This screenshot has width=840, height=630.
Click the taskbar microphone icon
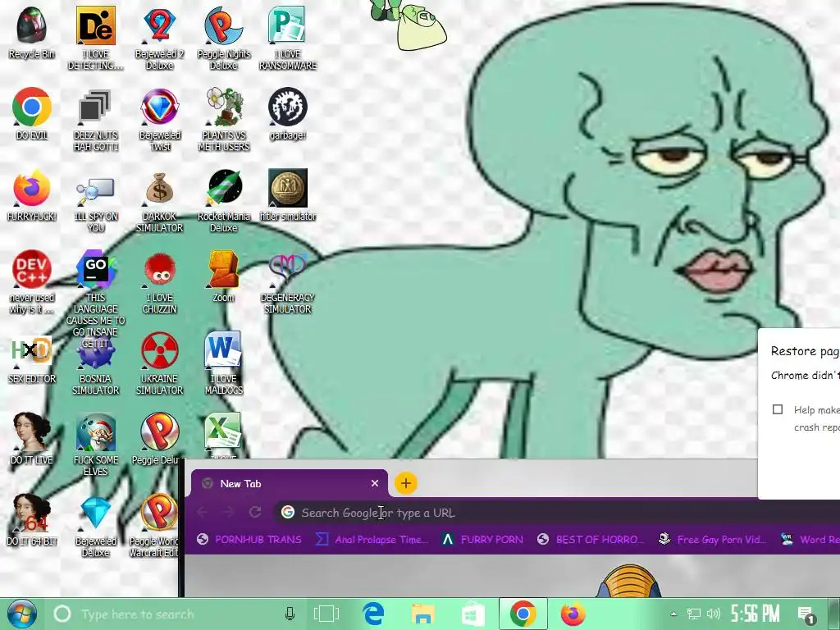(290, 614)
